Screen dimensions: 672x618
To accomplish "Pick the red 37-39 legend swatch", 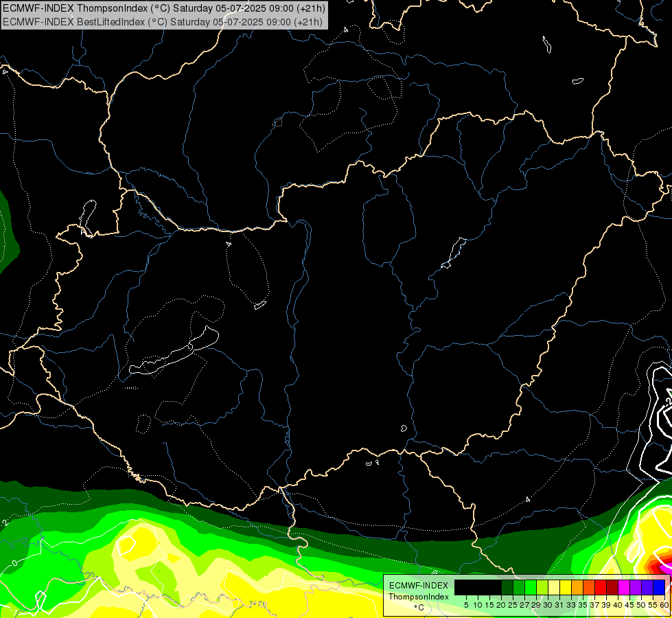I will [601, 587].
